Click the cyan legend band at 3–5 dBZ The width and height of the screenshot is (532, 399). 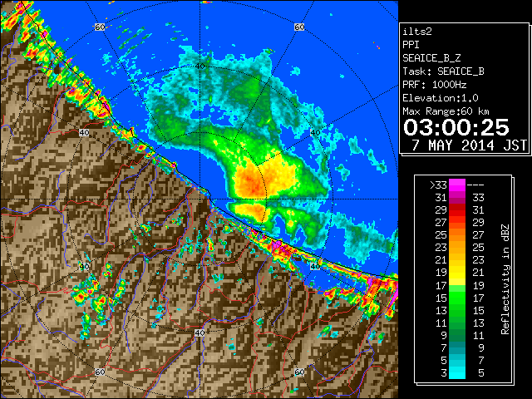pos(457,372)
